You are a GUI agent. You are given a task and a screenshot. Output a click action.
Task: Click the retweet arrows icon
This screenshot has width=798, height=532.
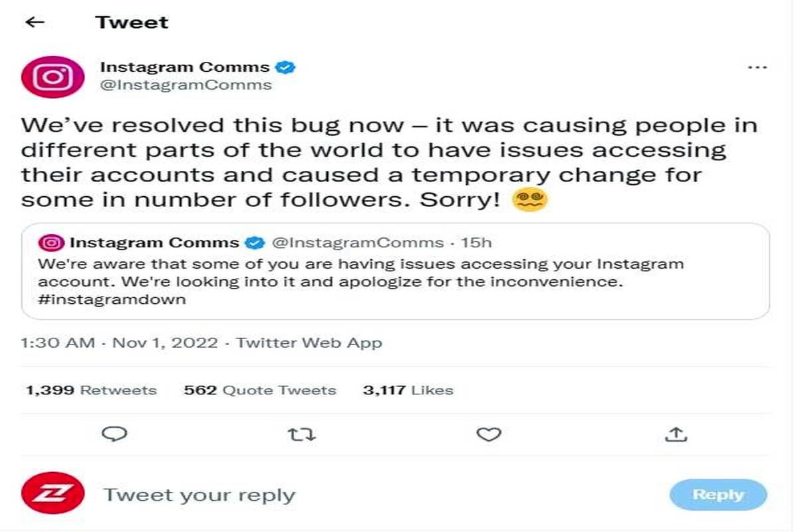point(301,434)
